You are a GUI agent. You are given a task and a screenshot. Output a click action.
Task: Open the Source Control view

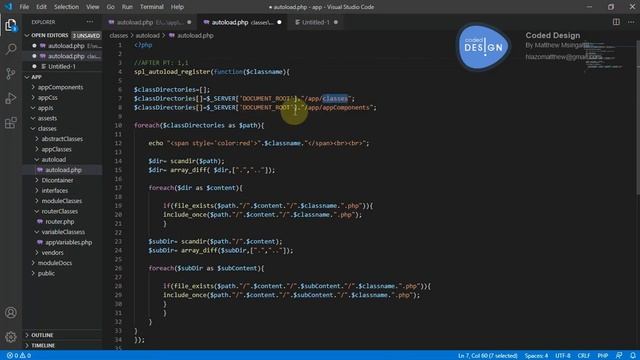[11, 73]
